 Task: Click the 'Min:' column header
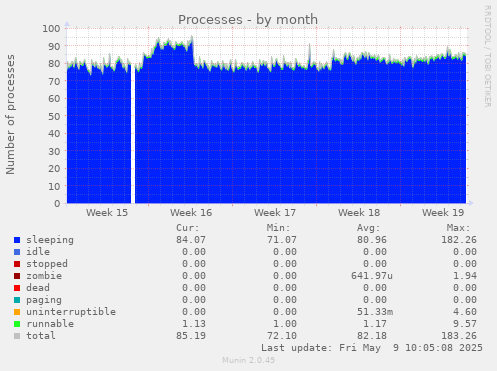point(278,228)
